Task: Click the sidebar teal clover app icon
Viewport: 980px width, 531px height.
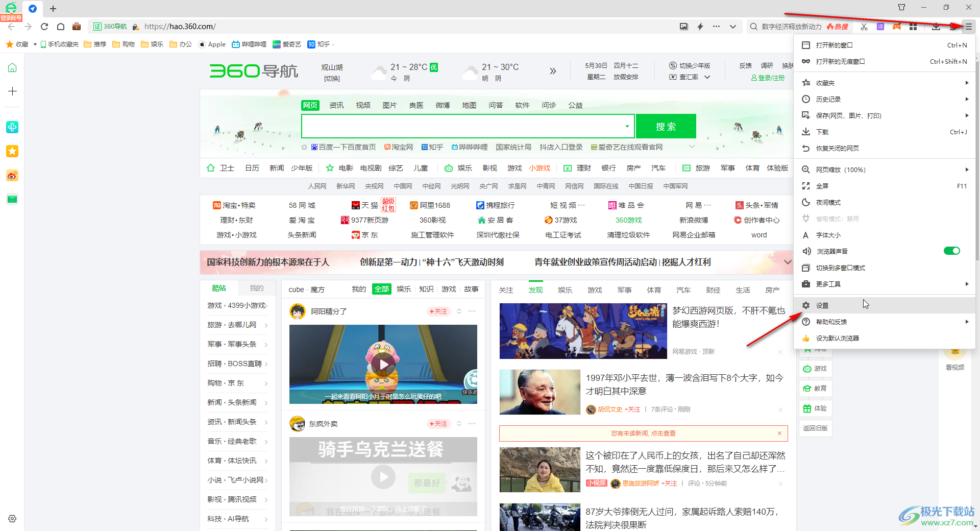Action: point(12,127)
